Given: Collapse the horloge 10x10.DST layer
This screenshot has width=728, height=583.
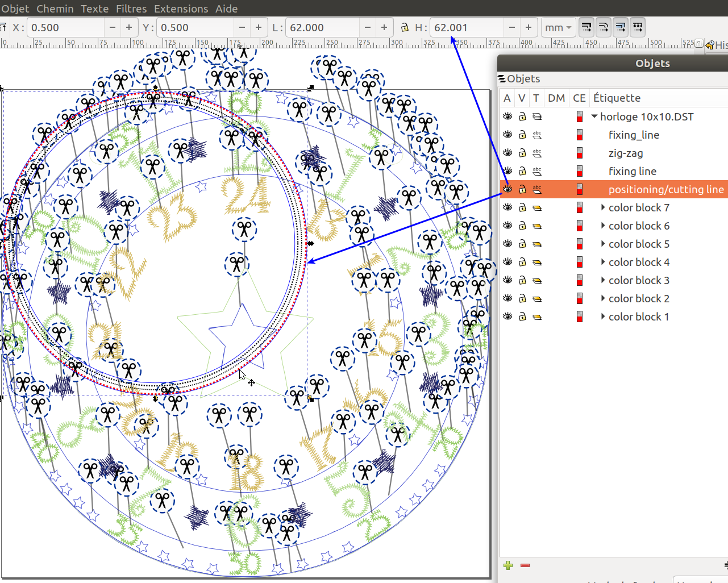Looking at the screenshot, I should [x=594, y=116].
